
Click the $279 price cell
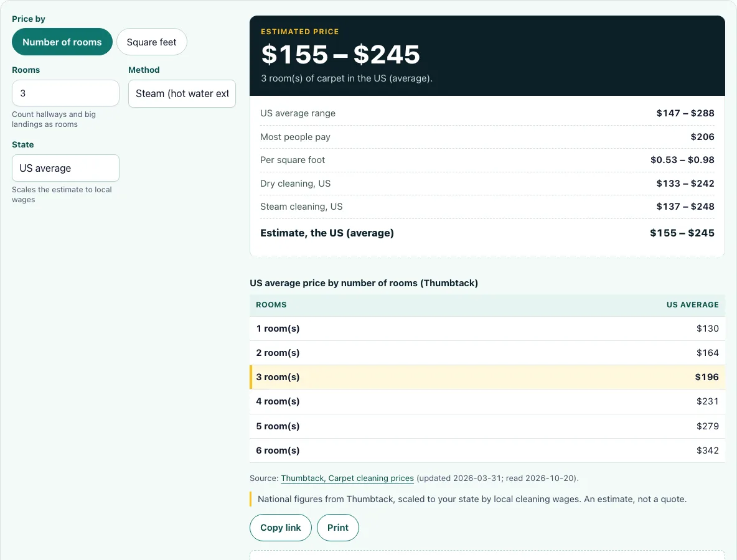point(707,426)
